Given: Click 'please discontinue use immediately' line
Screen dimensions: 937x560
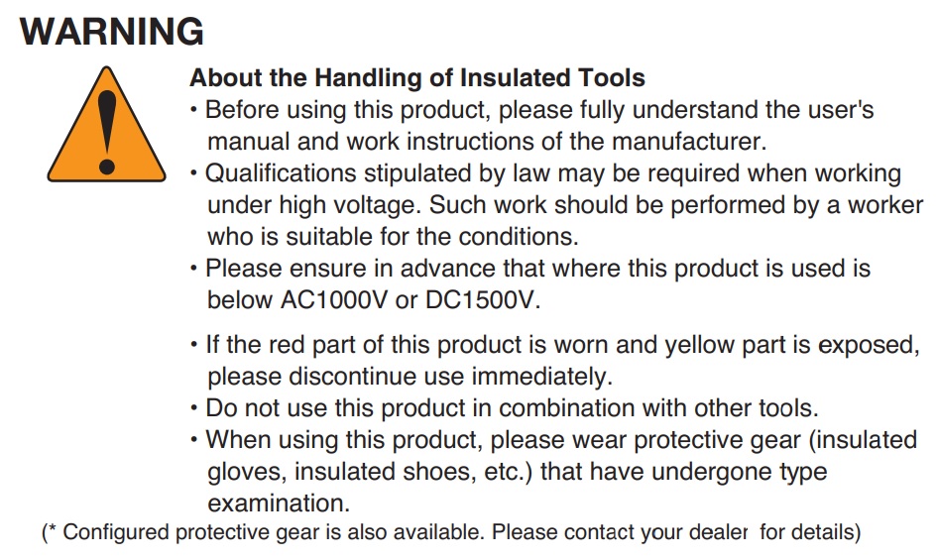Looking at the screenshot, I should pos(409,377).
